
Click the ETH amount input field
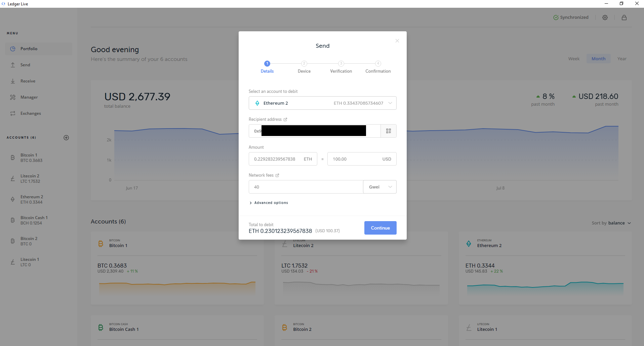[x=283, y=159]
